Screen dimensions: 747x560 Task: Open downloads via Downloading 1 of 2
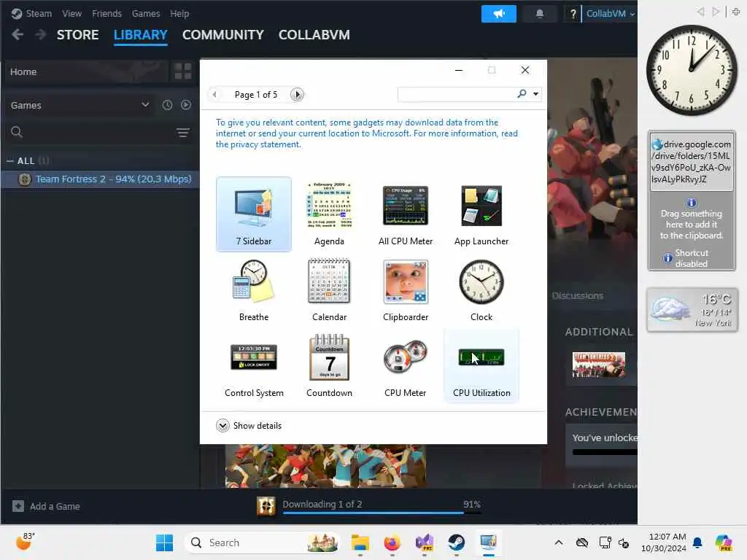click(x=322, y=504)
